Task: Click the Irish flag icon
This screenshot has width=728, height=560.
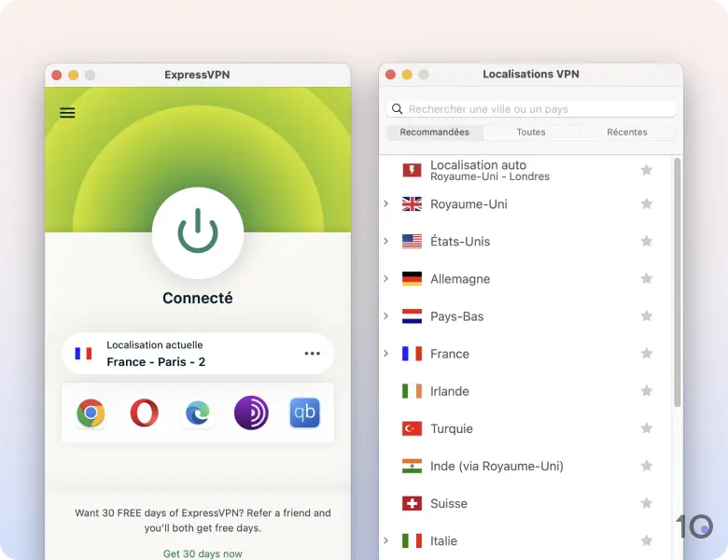Action: click(x=412, y=391)
